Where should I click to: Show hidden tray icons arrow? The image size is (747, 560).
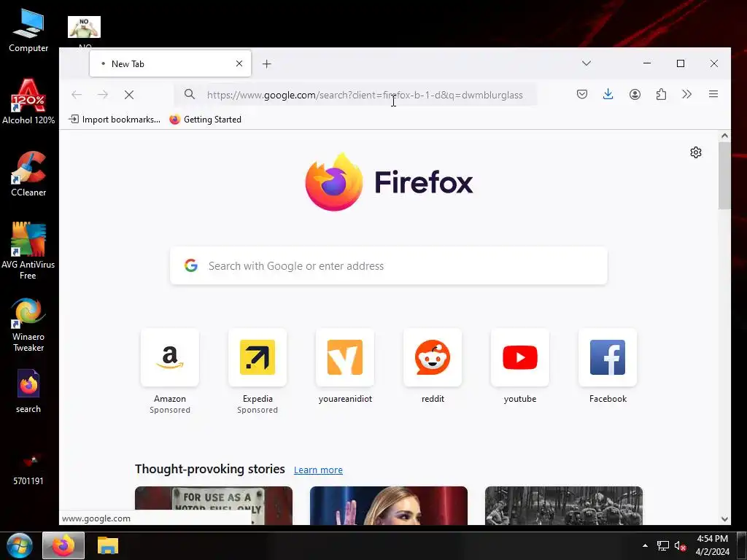[x=645, y=545]
